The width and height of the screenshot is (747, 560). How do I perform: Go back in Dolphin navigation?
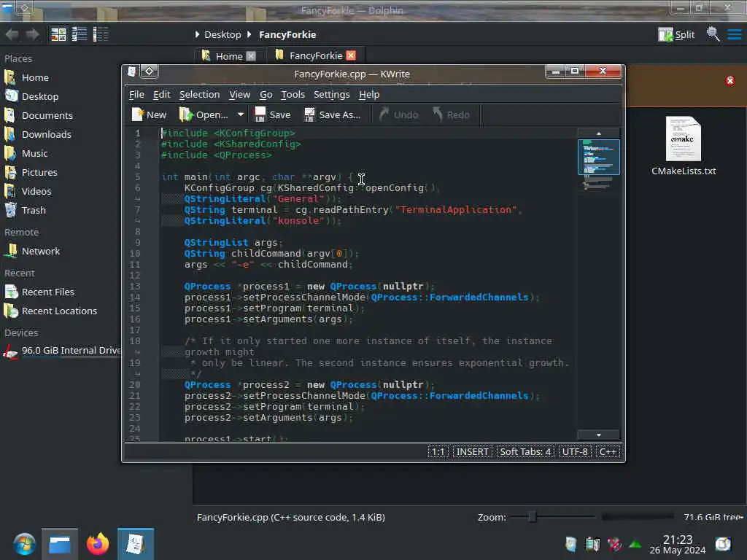tap(12, 34)
